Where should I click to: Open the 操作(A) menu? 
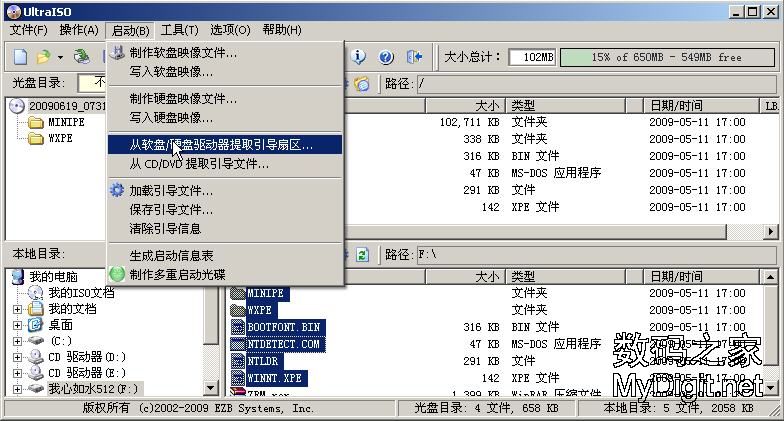point(78,30)
